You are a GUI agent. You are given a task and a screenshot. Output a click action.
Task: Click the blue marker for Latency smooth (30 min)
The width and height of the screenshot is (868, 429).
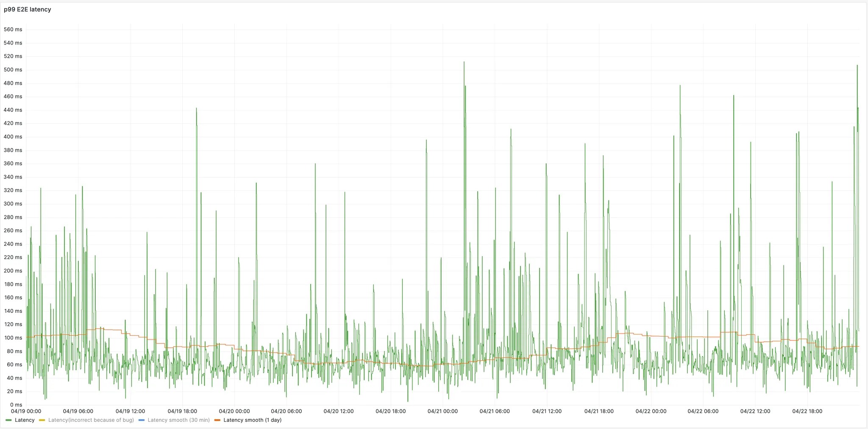click(141, 420)
